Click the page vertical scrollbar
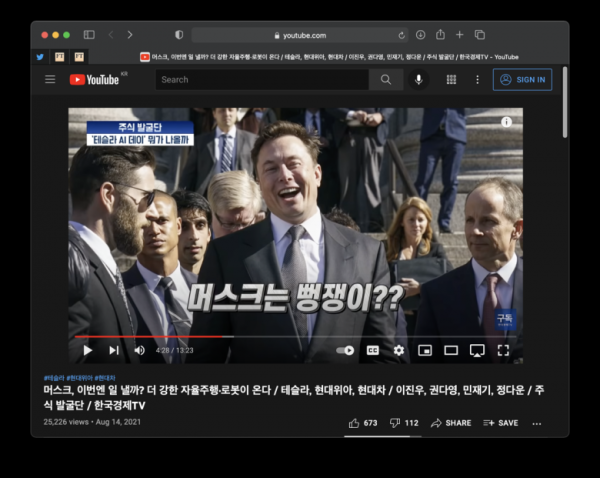600x478 pixels. tap(565, 102)
